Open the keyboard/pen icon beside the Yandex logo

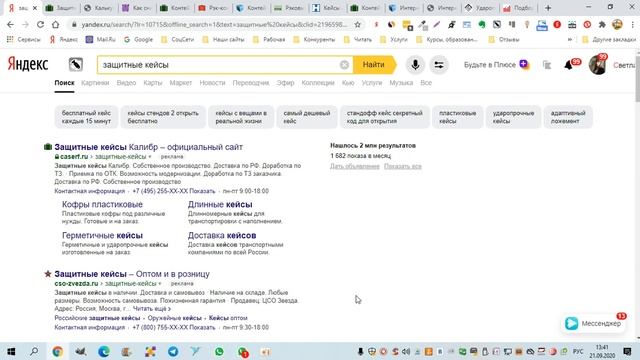(76, 64)
